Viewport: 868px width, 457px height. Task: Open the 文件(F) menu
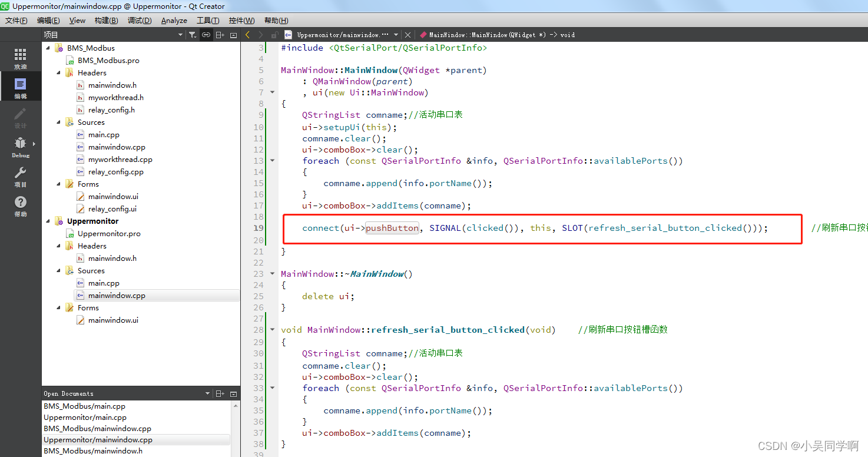point(16,20)
